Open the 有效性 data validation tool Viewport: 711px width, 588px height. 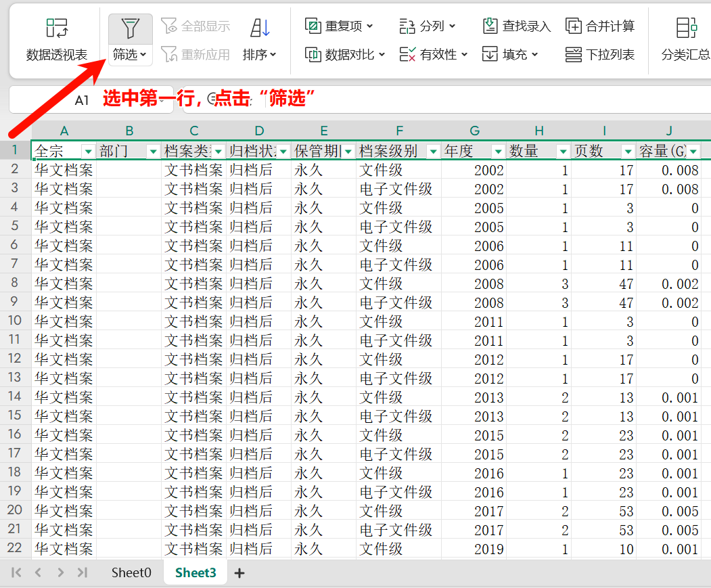434,54
